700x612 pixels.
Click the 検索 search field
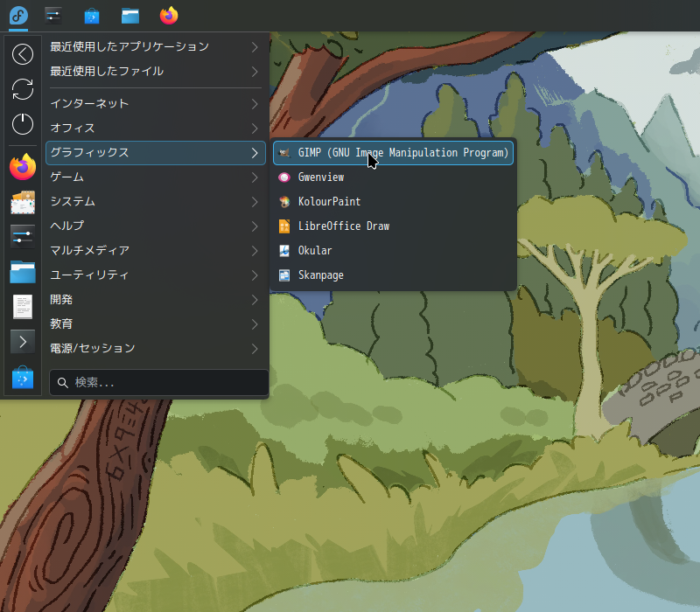[x=159, y=383]
